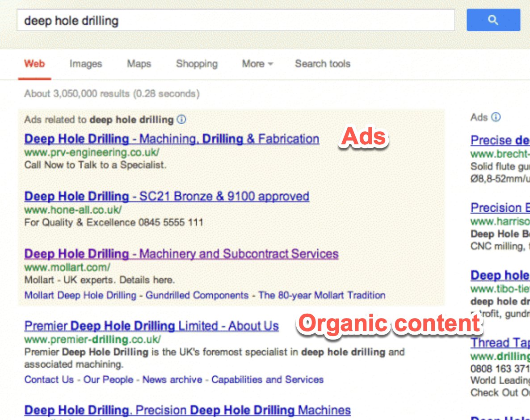
Task: Open 'SC21 Bronze & 9100 approved' ad link
Action: pyautogui.click(x=167, y=196)
